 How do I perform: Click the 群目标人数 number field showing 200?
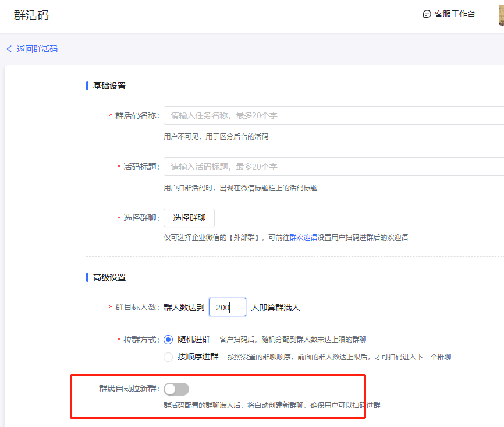point(227,307)
